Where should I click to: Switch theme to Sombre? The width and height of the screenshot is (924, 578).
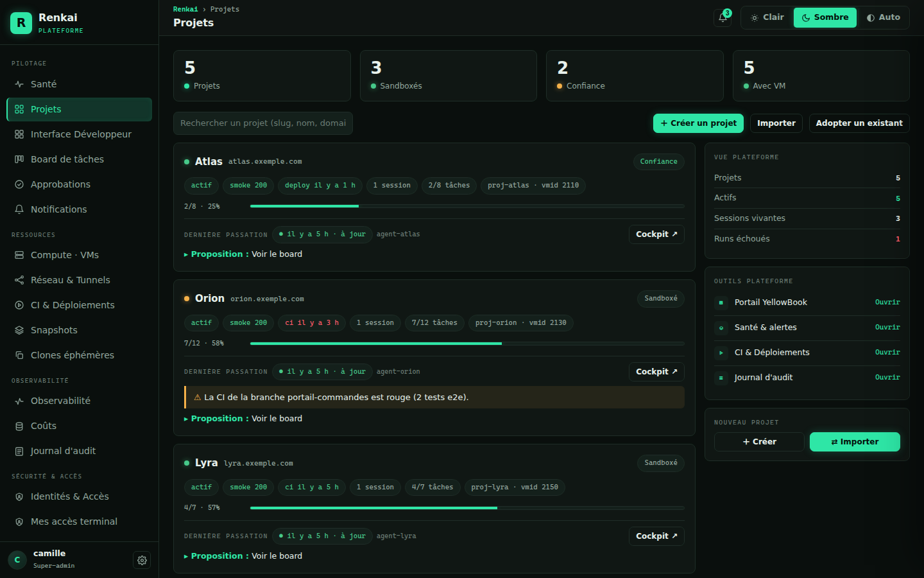(825, 17)
